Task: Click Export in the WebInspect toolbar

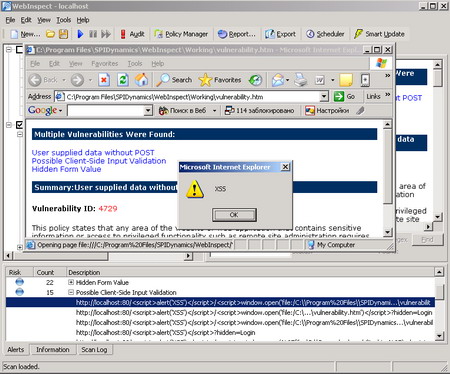Action: click(280, 34)
